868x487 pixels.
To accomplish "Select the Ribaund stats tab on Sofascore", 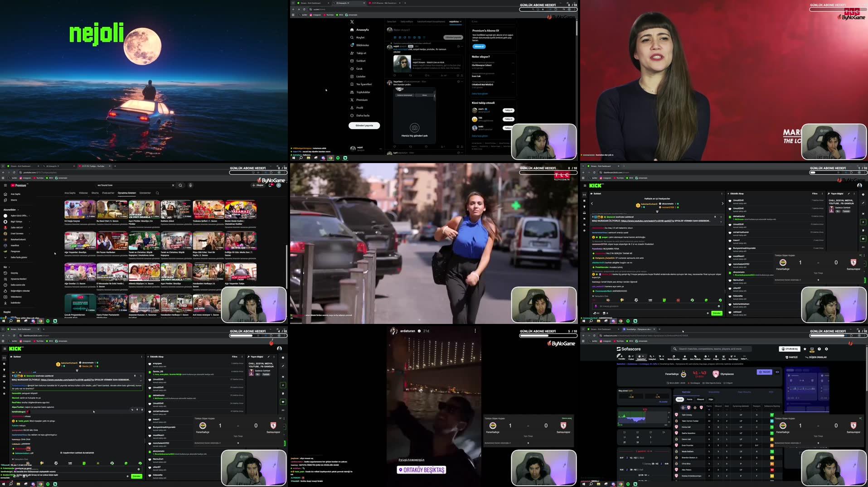I will tap(701, 399).
